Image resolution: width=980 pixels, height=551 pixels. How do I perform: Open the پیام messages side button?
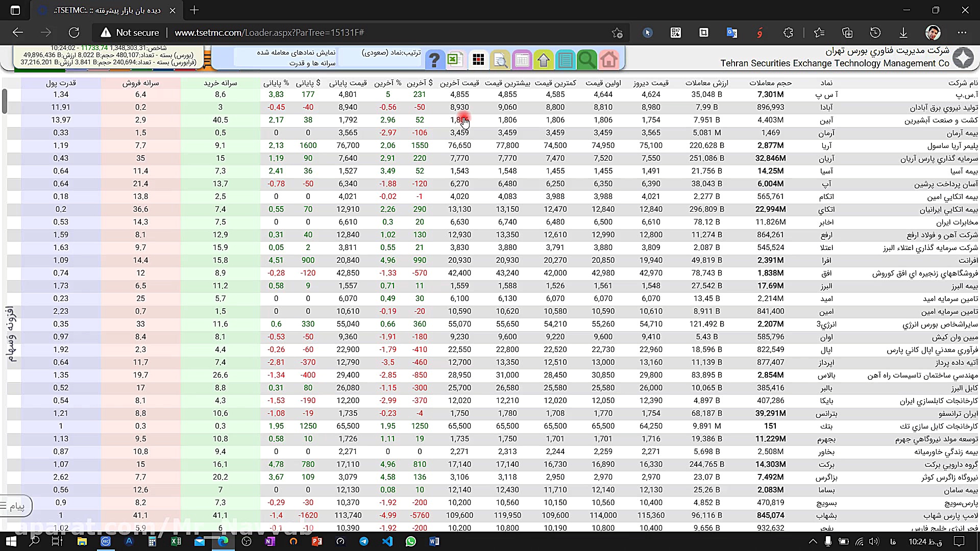coord(15,506)
